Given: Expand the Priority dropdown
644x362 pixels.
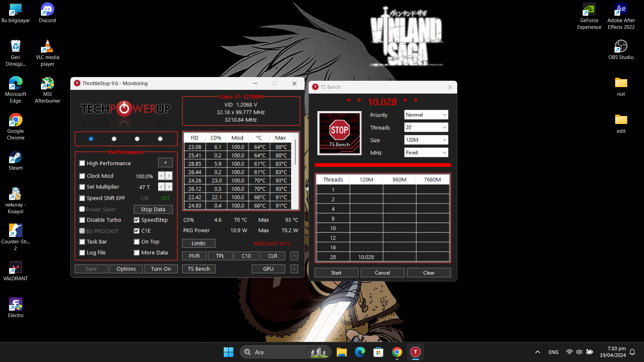Looking at the screenshot, I should coord(426,115).
